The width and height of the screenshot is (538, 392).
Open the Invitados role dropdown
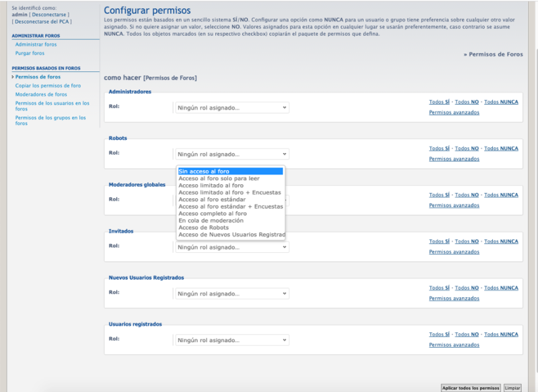pos(231,247)
